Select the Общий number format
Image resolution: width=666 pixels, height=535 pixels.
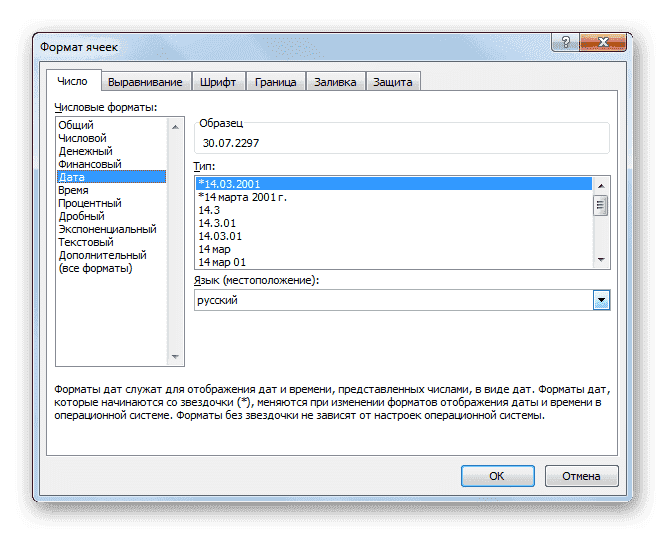pos(111,125)
